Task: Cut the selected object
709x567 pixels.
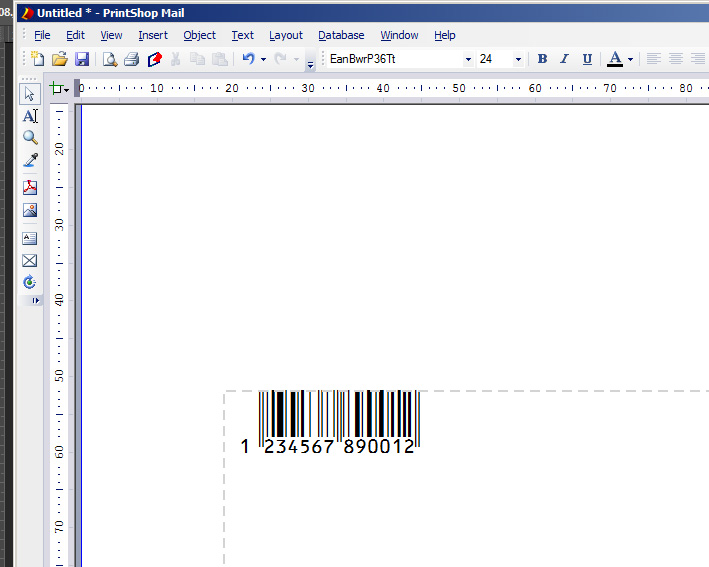Action: pyautogui.click(x=175, y=59)
